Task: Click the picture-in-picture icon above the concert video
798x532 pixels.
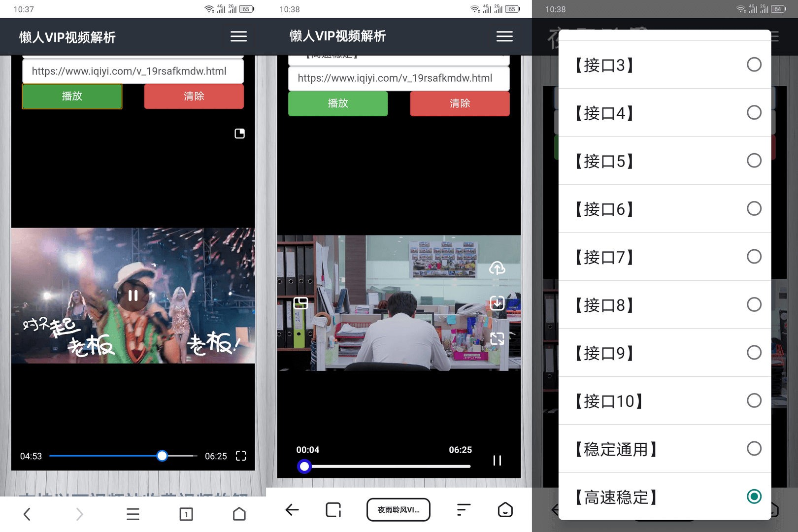Action: click(x=239, y=133)
